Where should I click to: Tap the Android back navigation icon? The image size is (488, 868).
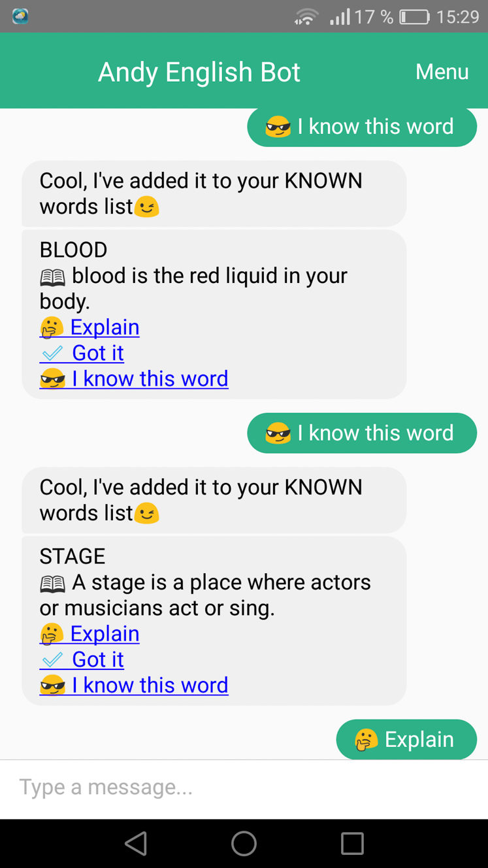click(136, 843)
